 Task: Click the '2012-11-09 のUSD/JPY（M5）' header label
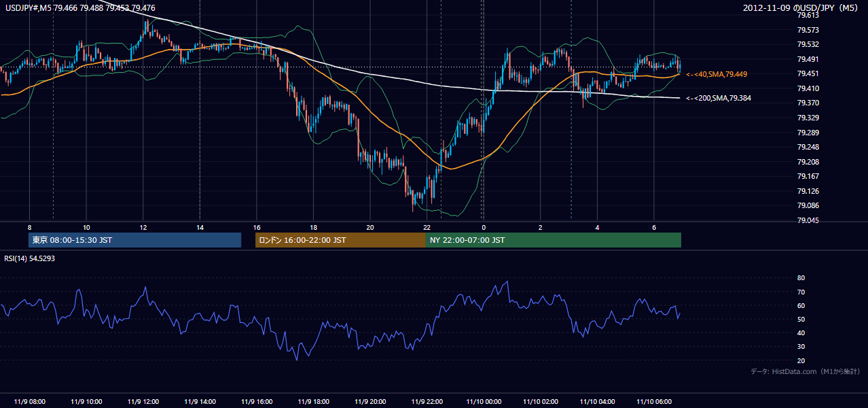click(x=802, y=8)
